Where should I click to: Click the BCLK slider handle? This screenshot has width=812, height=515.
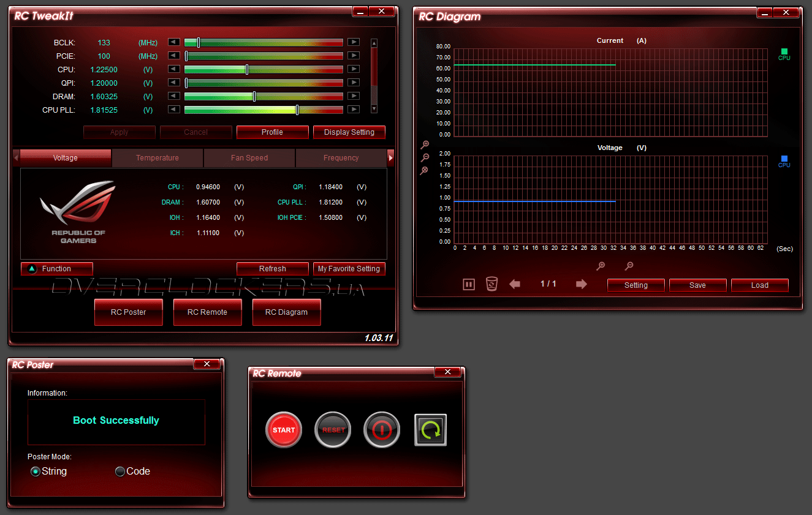click(x=198, y=42)
